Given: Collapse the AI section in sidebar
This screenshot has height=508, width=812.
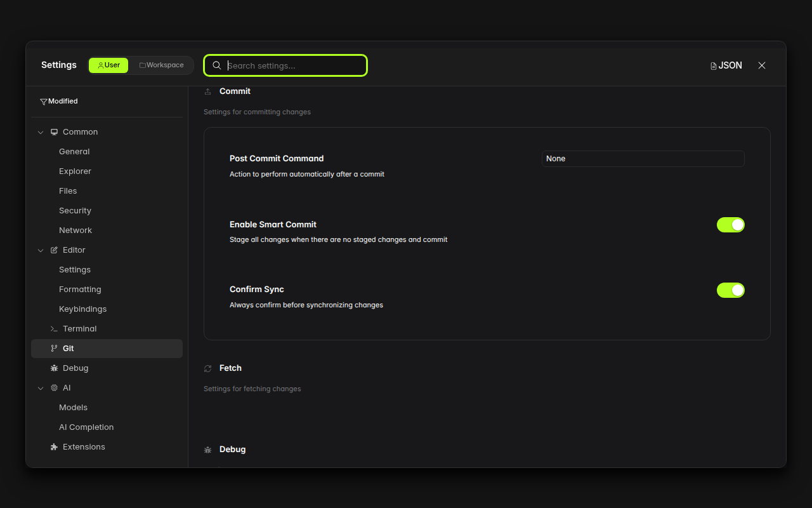Looking at the screenshot, I should click(41, 387).
